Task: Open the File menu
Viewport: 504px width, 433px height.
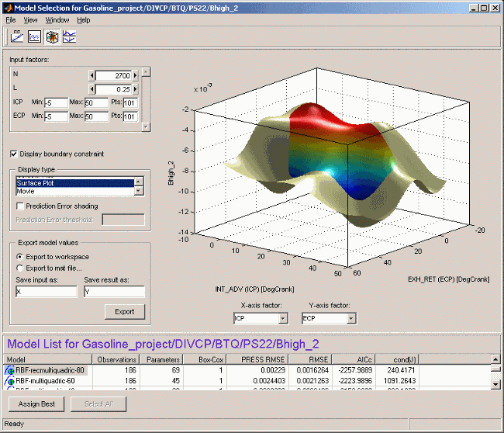Action: click(x=11, y=19)
